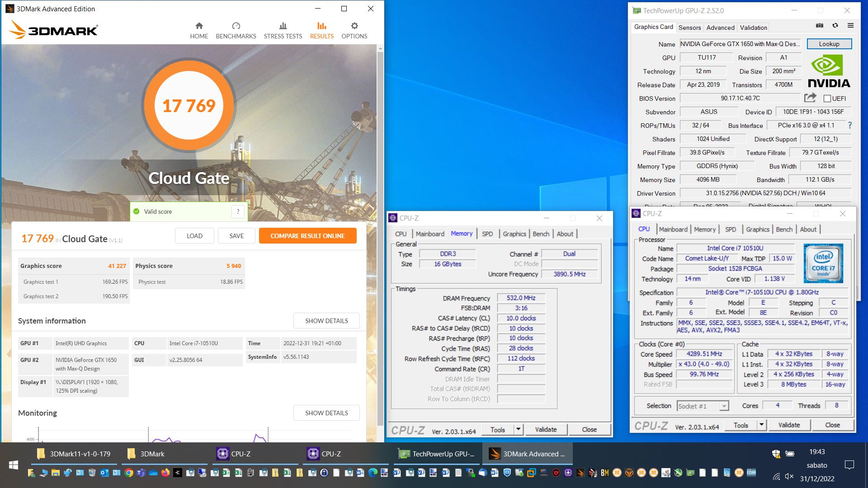Open OneDrive from the taskbar
Screen dimensions: 868x488
[x=153, y=473]
